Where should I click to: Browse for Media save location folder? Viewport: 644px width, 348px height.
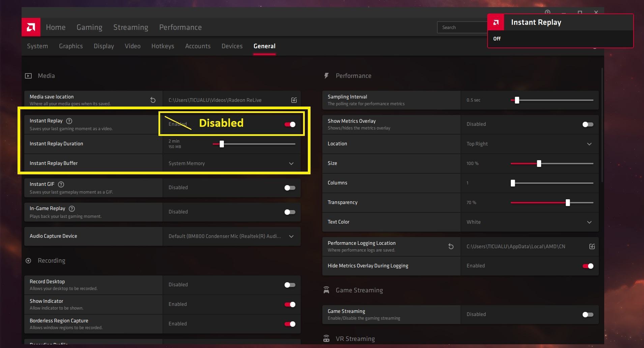tap(294, 100)
